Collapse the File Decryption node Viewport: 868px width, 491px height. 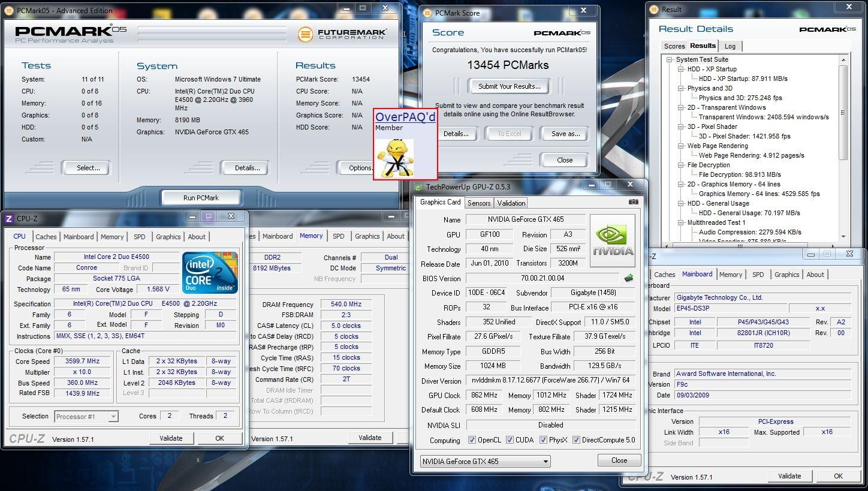681,165
